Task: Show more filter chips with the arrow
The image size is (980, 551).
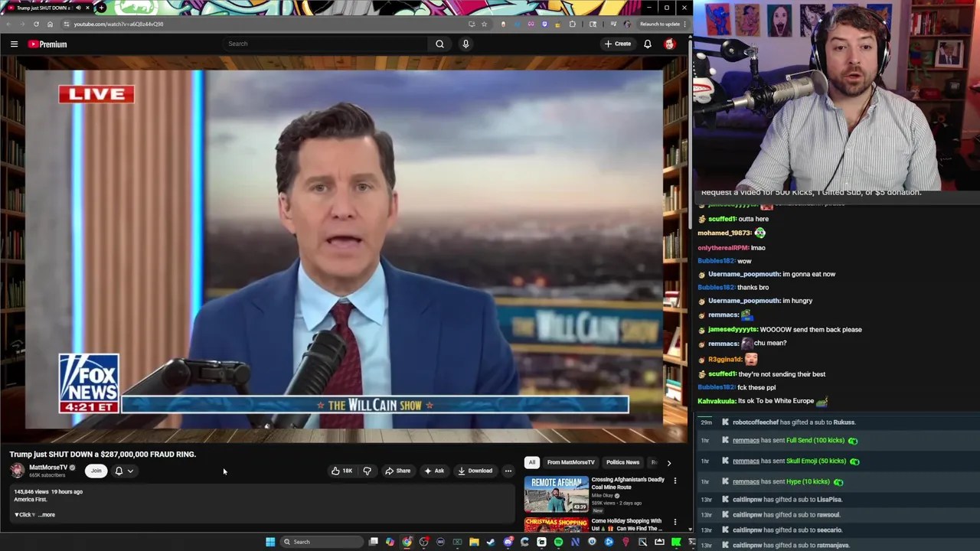Action: click(668, 463)
